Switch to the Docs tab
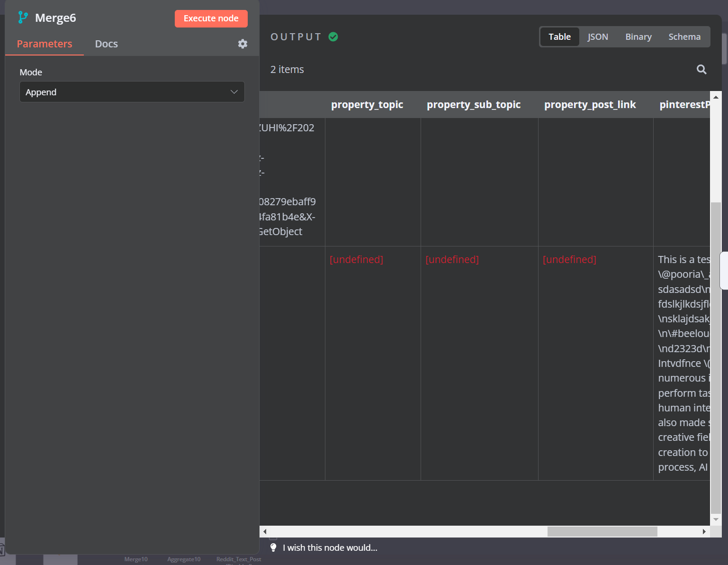The height and width of the screenshot is (565, 728). [106, 44]
